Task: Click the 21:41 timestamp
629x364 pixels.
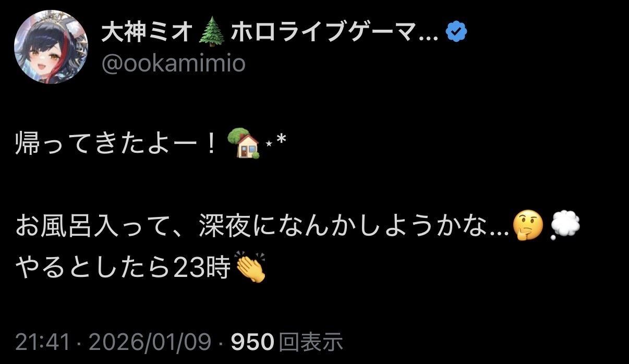Action: coord(43,342)
